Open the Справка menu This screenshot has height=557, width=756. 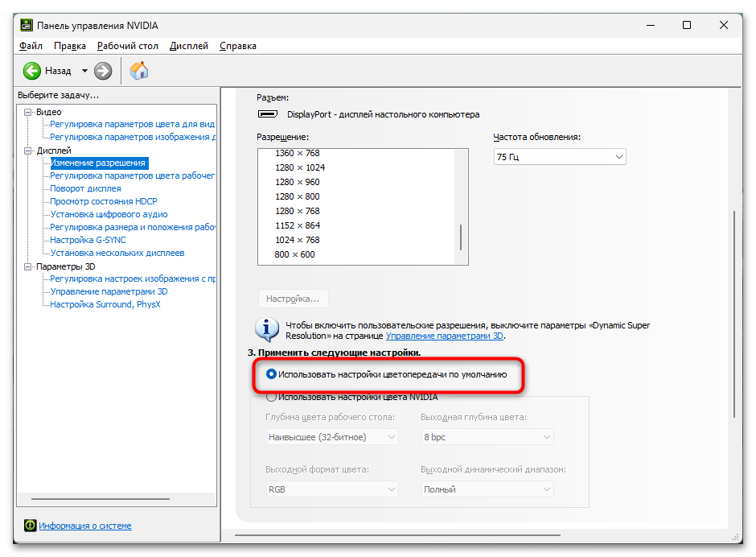click(238, 46)
